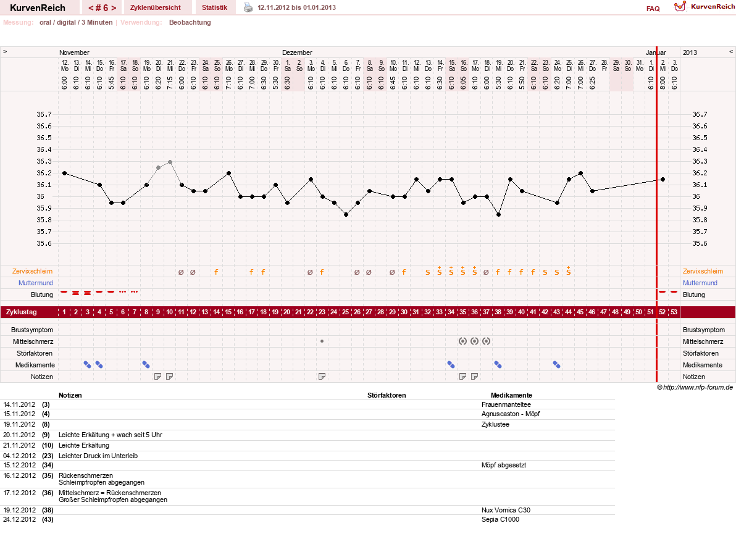Open the note icon on cycle day 23
This screenshot has height=560, width=736.
(322, 377)
